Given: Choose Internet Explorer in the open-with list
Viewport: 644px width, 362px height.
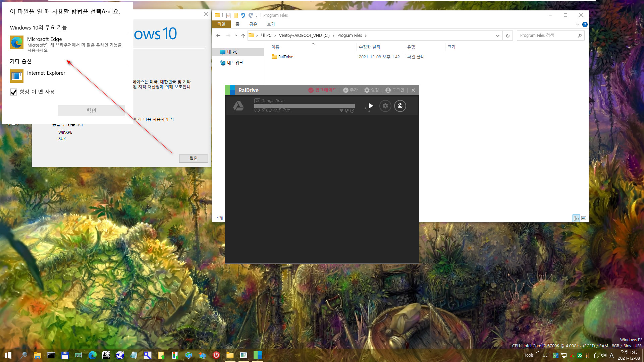Looking at the screenshot, I should tap(67, 76).
